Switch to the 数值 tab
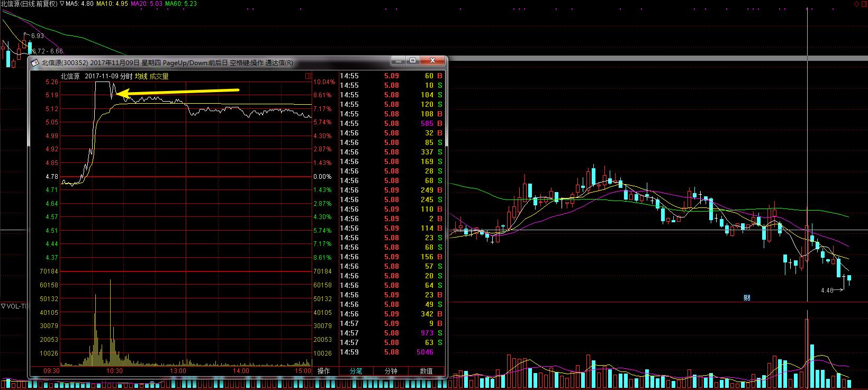Image resolution: width=868 pixels, height=390 pixels. coord(426,371)
